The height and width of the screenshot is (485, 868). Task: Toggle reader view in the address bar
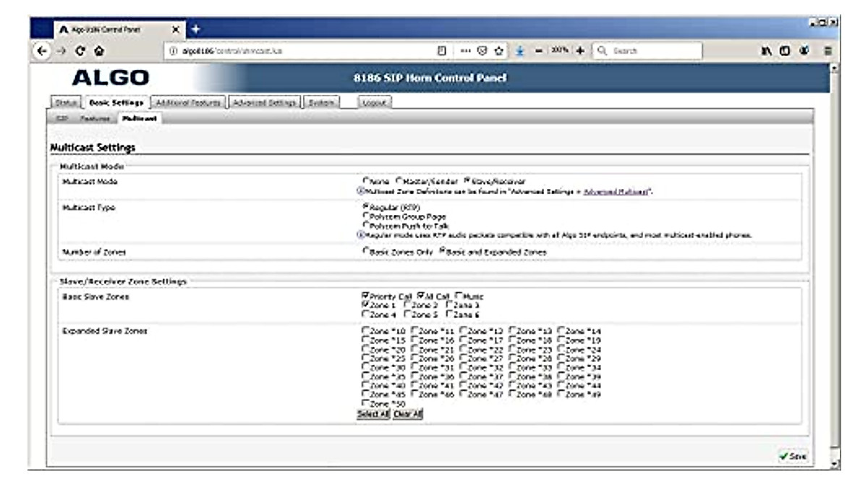(x=441, y=51)
